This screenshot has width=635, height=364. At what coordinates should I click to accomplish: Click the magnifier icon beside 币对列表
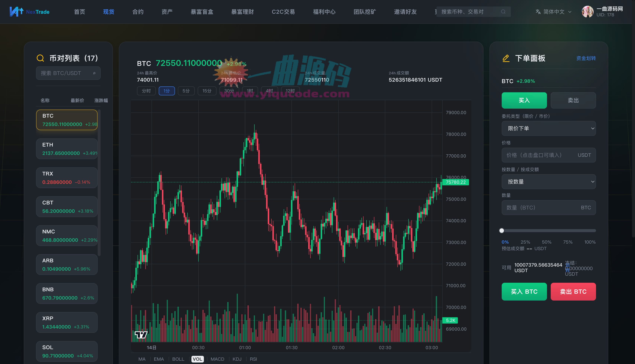click(x=40, y=58)
